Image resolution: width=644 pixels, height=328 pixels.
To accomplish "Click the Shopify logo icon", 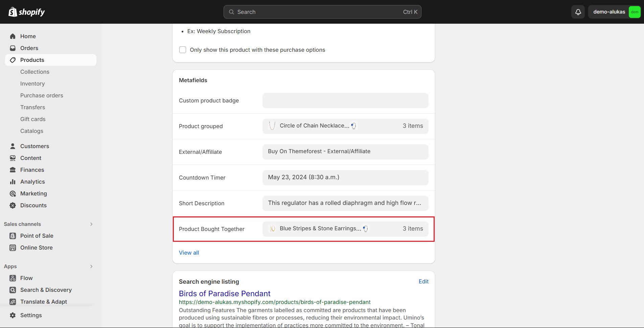I will [13, 12].
